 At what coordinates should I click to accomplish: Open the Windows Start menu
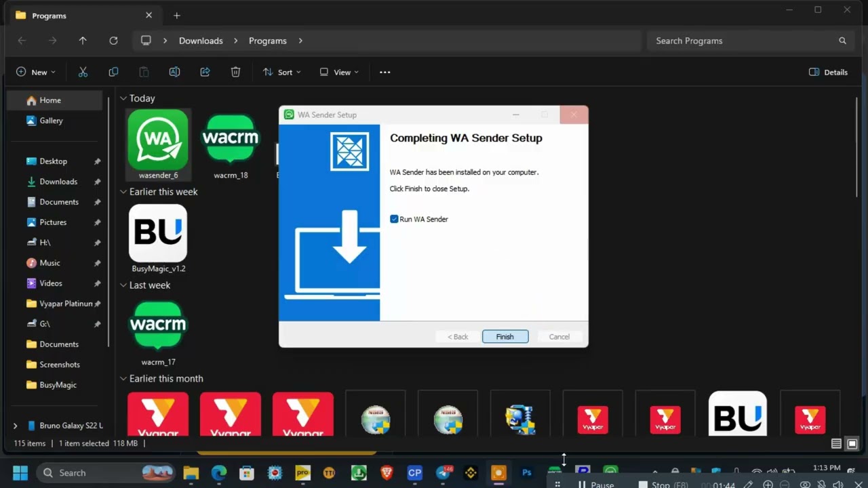(x=20, y=472)
